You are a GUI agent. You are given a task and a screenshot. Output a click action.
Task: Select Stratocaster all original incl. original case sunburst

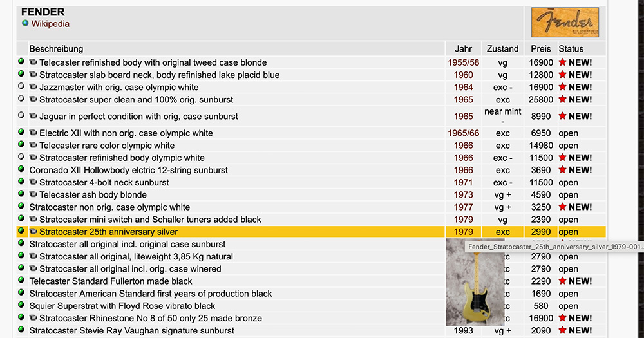click(128, 245)
